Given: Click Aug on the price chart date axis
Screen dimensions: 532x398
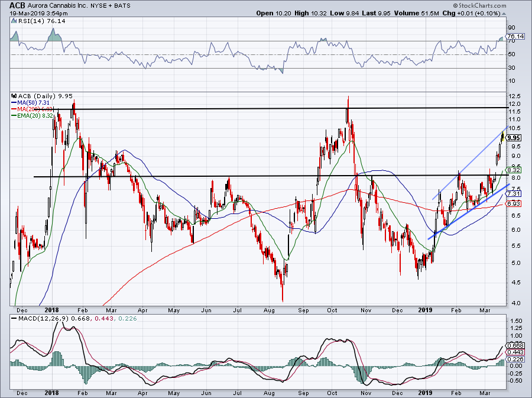Looking at the screenshot, I should (269, 310).
